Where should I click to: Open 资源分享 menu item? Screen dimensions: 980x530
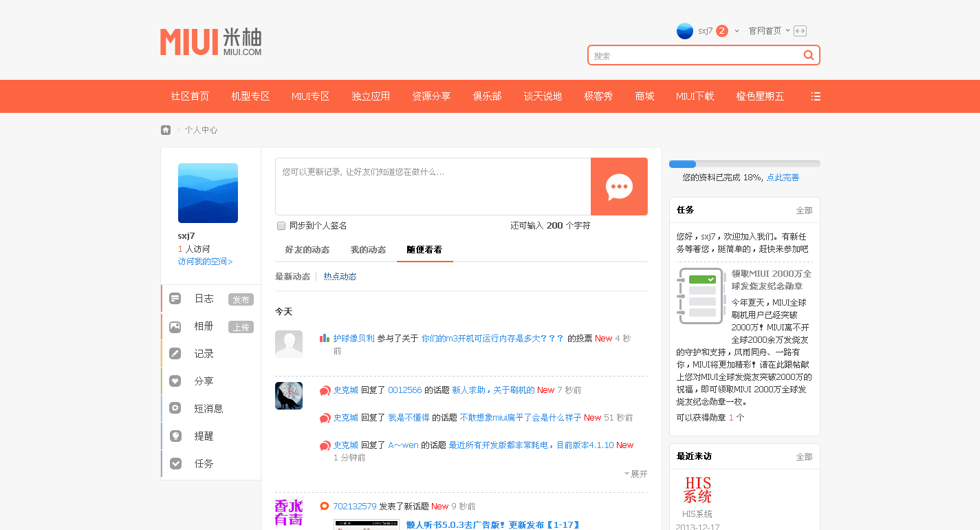(x=431, y=96)
